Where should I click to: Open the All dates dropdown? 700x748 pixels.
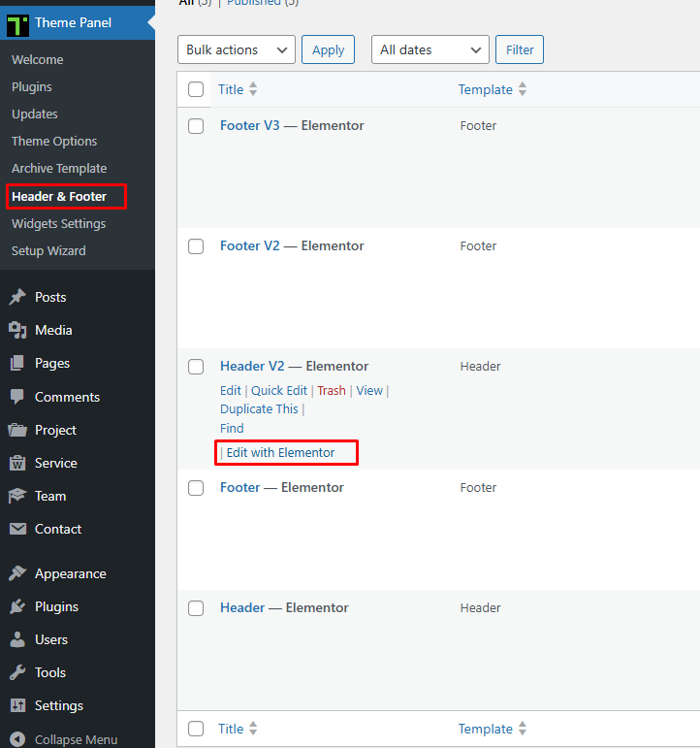(x=430, y=49)
